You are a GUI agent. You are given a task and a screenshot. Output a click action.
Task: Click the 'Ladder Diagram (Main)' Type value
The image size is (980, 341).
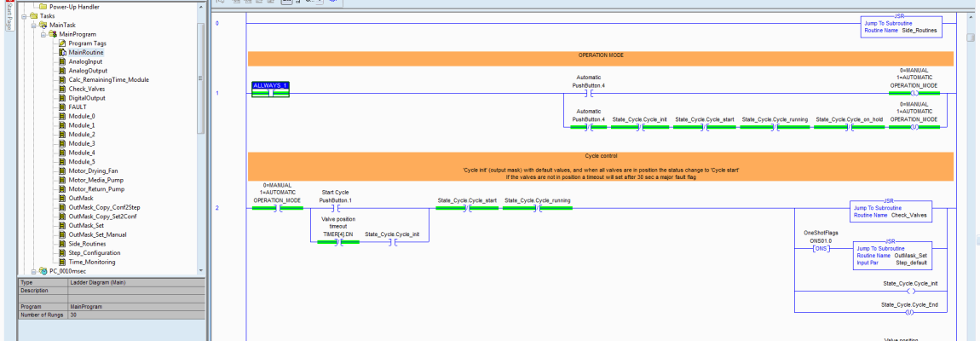[x=98, y=282]
